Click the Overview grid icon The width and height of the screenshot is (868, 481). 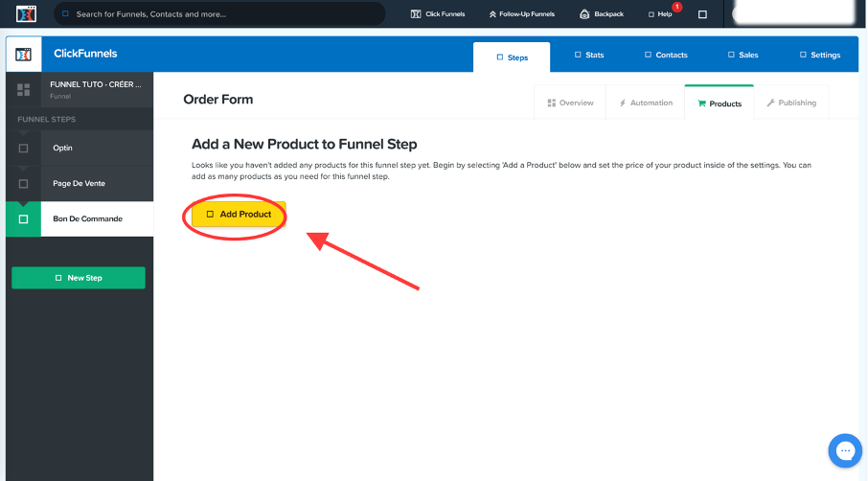(x=551, y=103)
